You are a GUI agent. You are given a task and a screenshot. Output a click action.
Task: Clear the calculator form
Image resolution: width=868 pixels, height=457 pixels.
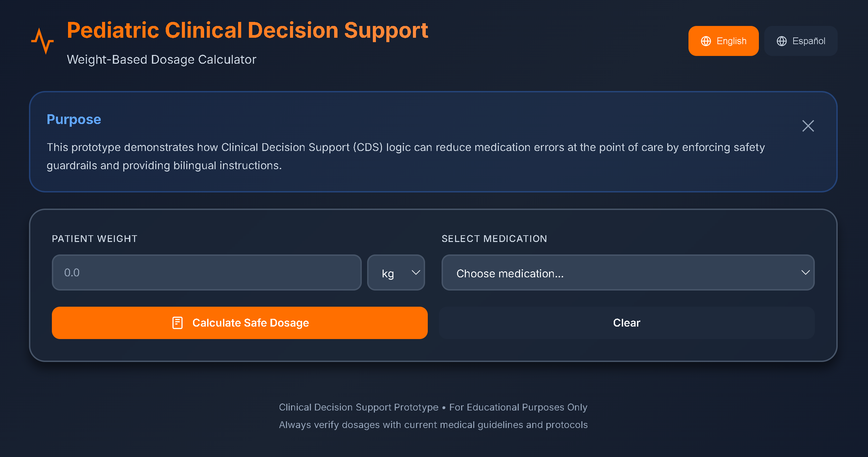[627, 323]
